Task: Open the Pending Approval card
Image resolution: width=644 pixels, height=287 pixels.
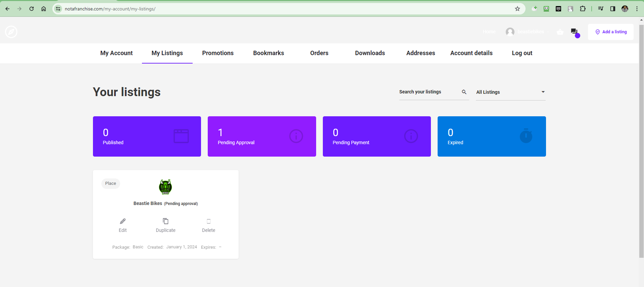Action: (262, 136)
